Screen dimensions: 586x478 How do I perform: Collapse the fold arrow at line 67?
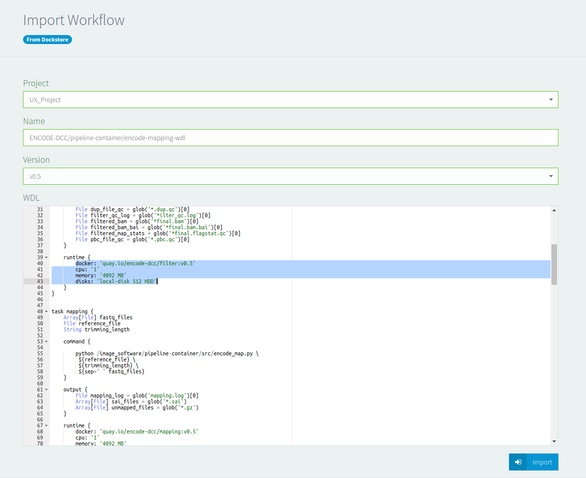pos(46,426)
